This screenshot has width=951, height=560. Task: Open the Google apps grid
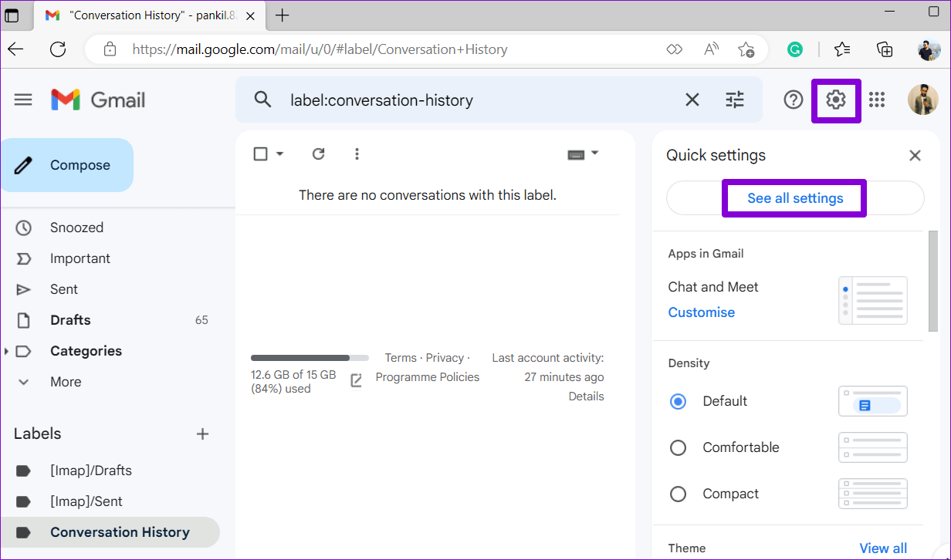(877, 100)
